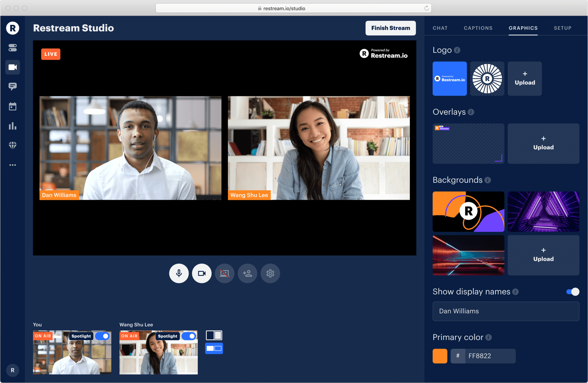Image resolution: width=588 pixels, height=383 pixels.
Task: Open stream settings gear icon
Action: tap(270, 274)
